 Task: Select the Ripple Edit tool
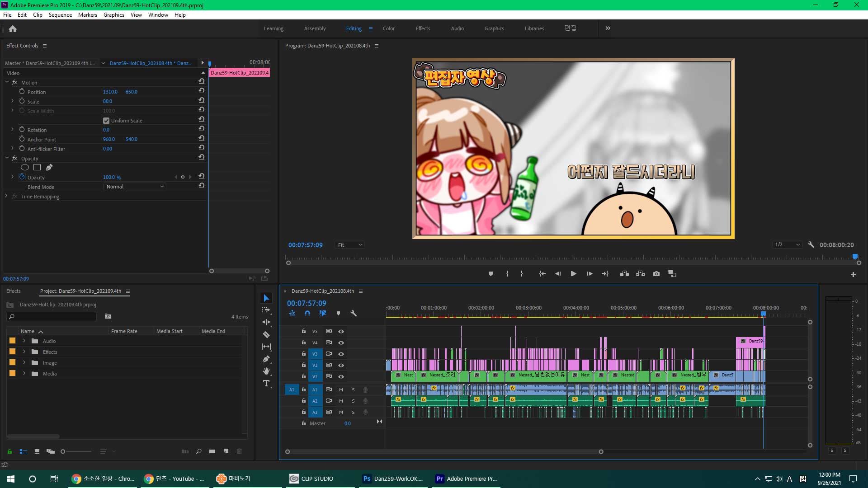(266, 322)
